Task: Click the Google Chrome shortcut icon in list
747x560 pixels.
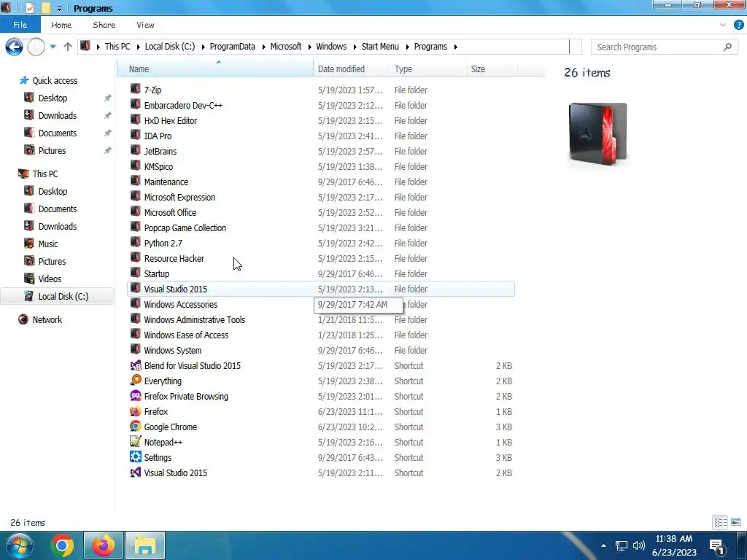Action: click(135, 426)
